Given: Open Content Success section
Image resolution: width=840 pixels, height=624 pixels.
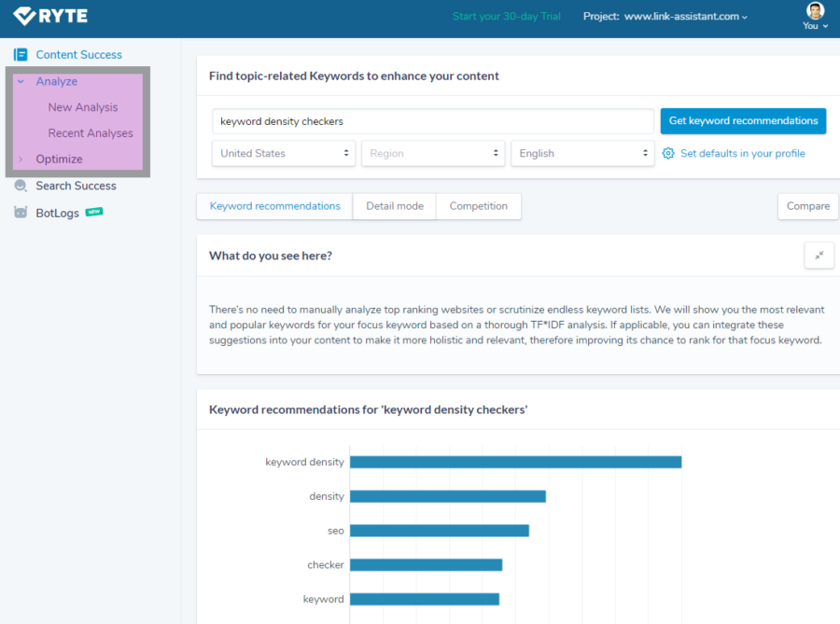Looking at the screenshot, I should pyautogui.click(x=78, y=55).
